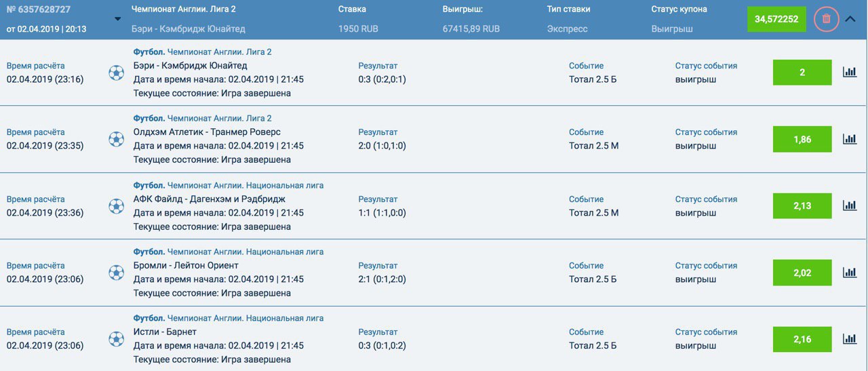Click odds button 1,86
This screenshot has width=868, height=371.
pyautogui.click(x=802, y=139)
